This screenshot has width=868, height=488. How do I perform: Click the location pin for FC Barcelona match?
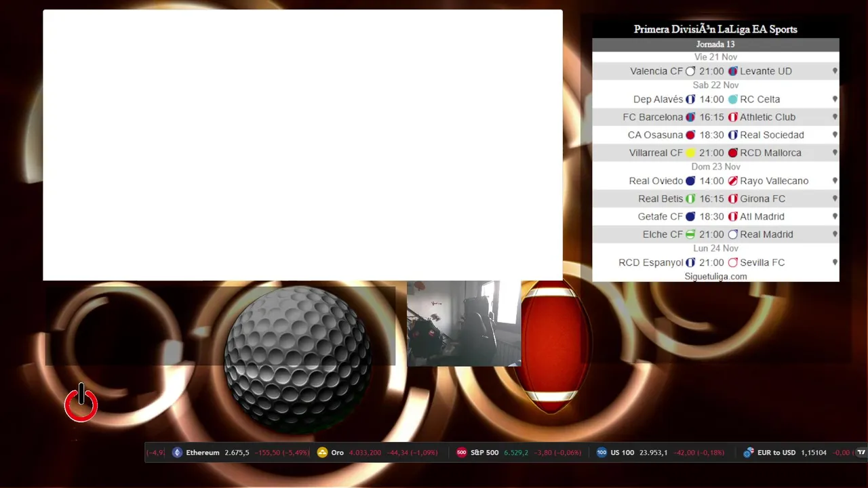[x=835, y=117]
